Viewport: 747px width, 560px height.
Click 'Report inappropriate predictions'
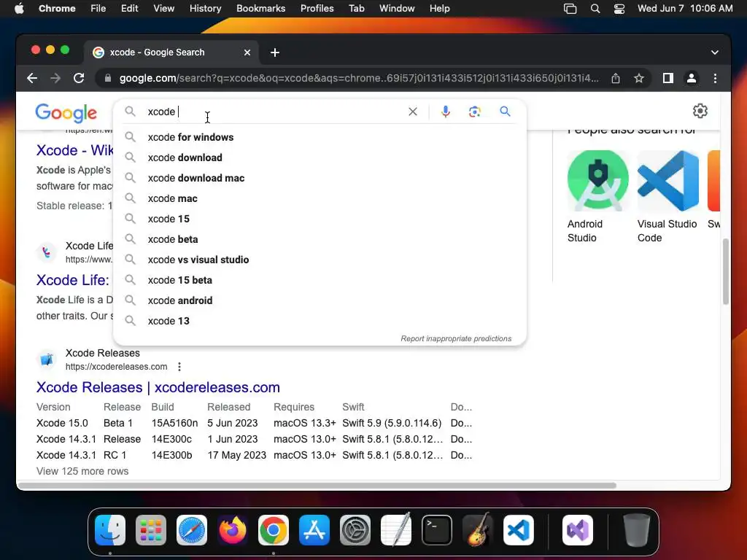point(456,338)
